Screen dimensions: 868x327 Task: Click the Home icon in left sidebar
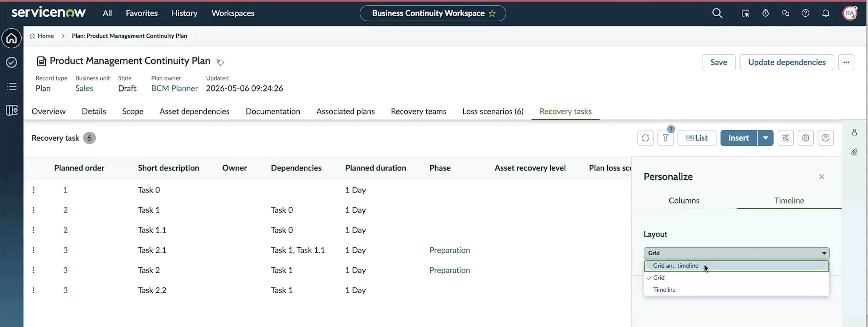pyautogui.click(x=12, y=38)
